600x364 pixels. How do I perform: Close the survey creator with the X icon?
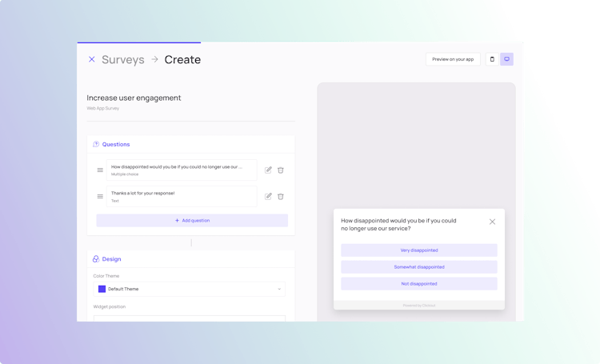coord(91,59)
